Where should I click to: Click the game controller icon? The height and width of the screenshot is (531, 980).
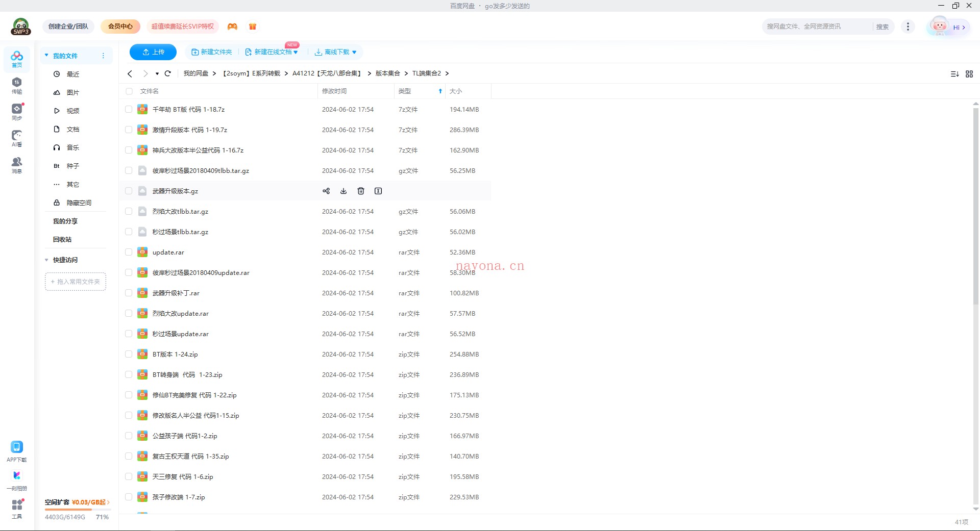point(232,27)
